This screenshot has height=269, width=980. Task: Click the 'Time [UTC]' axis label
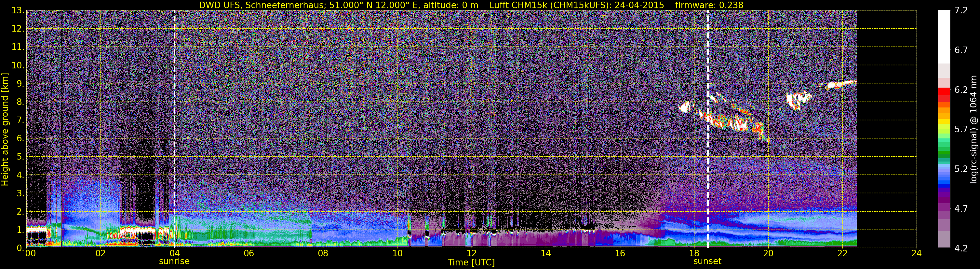(471, 262)
